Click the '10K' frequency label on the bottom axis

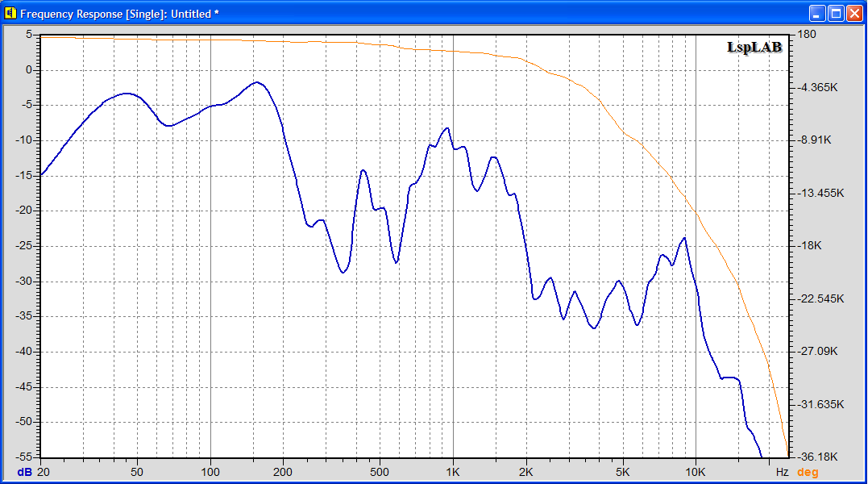696,473
